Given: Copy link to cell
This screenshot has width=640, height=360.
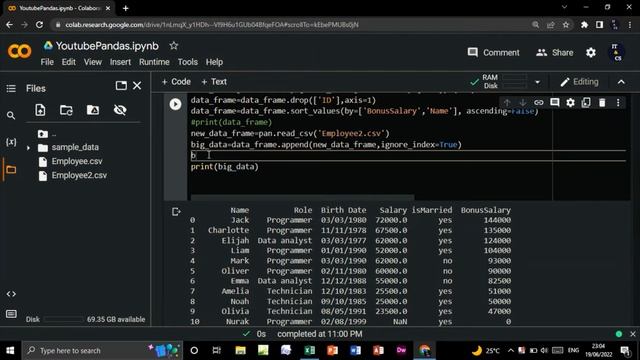Looking at the screenshot, I should coord(539,102).
